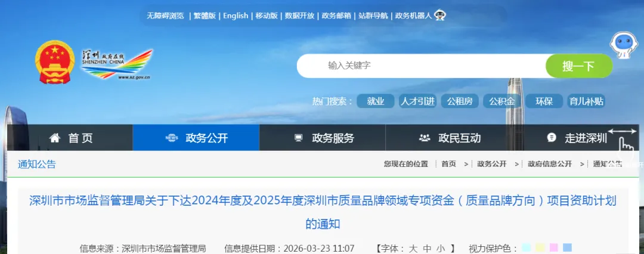644x254 pixels.
Task: Click the home icon beside 首页
Action: pos(55,138)
